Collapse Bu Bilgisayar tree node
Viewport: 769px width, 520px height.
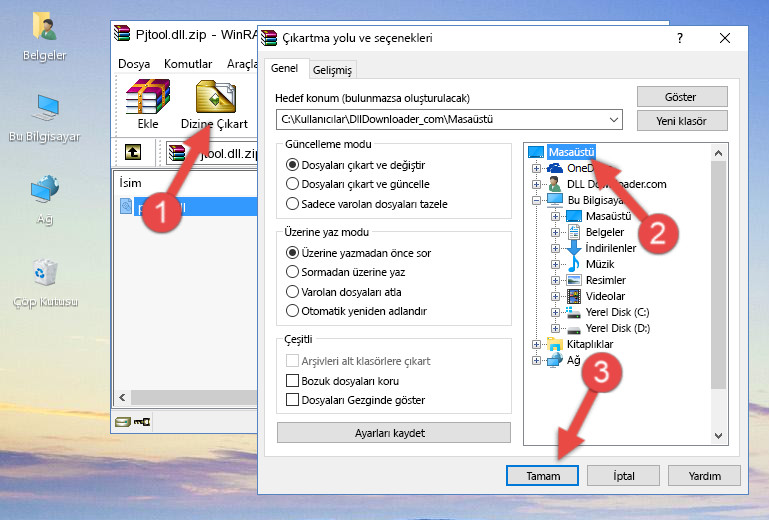(x=536, y=200)
